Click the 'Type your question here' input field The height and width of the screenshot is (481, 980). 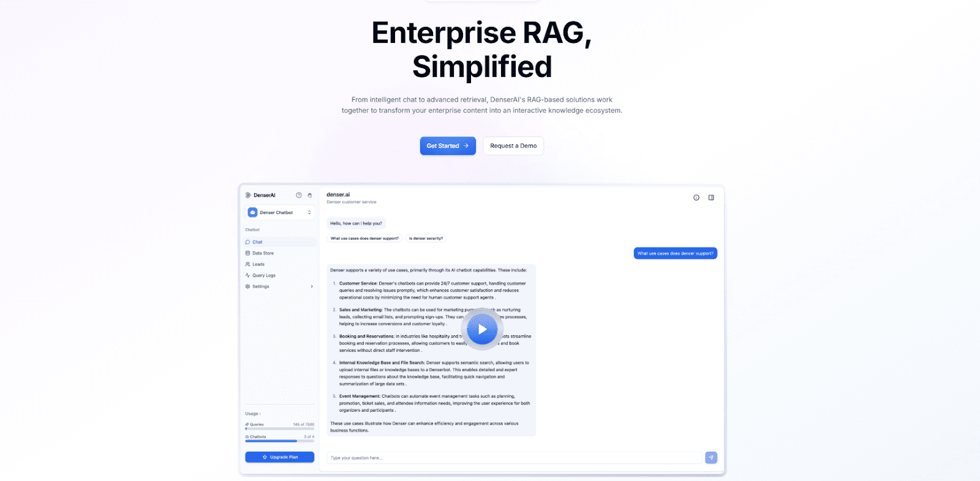(514, 458)
